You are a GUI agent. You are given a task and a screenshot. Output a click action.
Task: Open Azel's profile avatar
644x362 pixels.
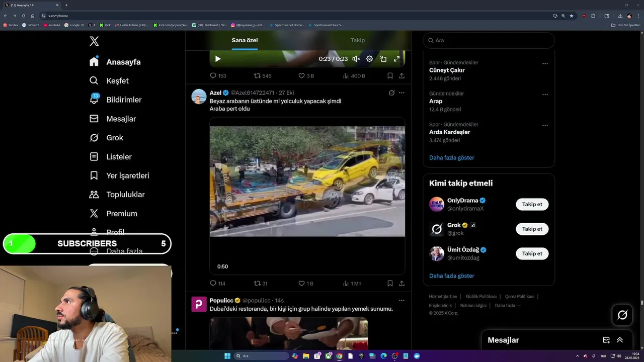tap(199, 97)
